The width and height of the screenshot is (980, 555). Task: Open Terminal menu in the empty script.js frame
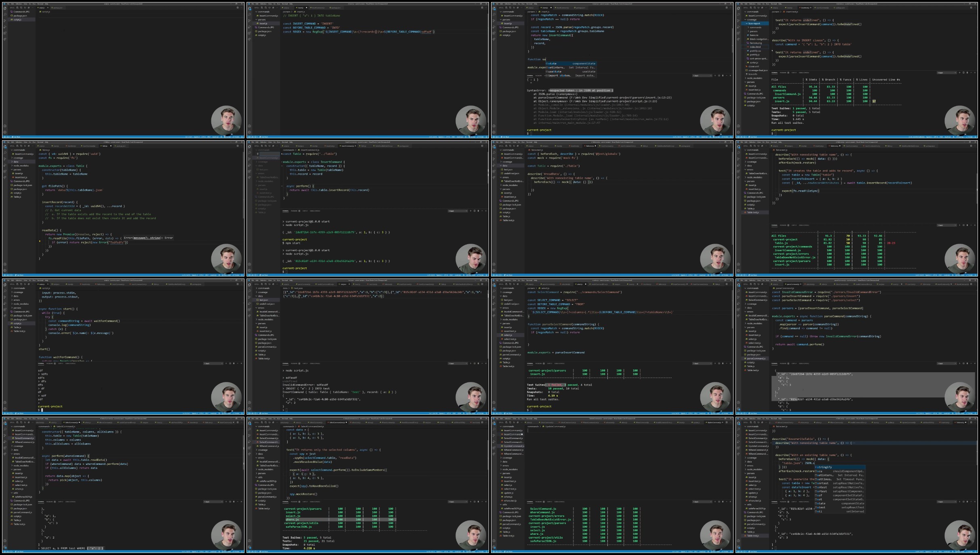click(40, 4)
